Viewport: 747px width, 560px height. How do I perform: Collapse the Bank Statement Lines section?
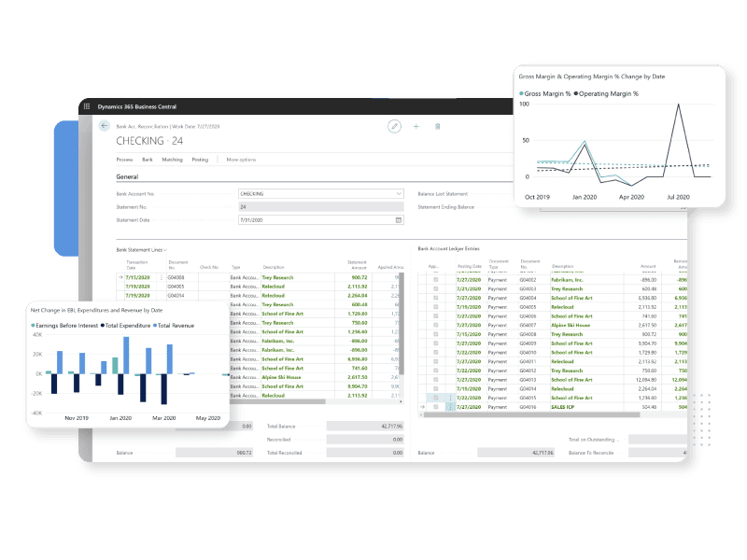click(165, 249)
